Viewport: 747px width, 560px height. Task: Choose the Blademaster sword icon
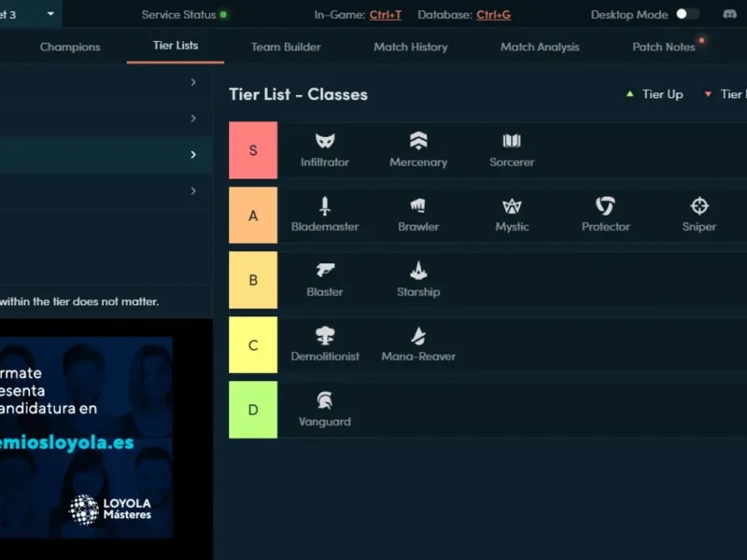tap(325, 206)
